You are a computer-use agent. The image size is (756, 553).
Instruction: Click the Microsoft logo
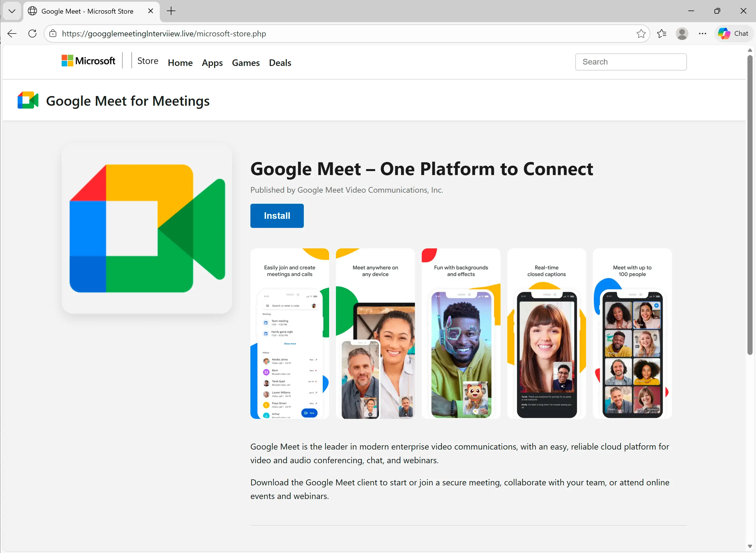(88, 61)
